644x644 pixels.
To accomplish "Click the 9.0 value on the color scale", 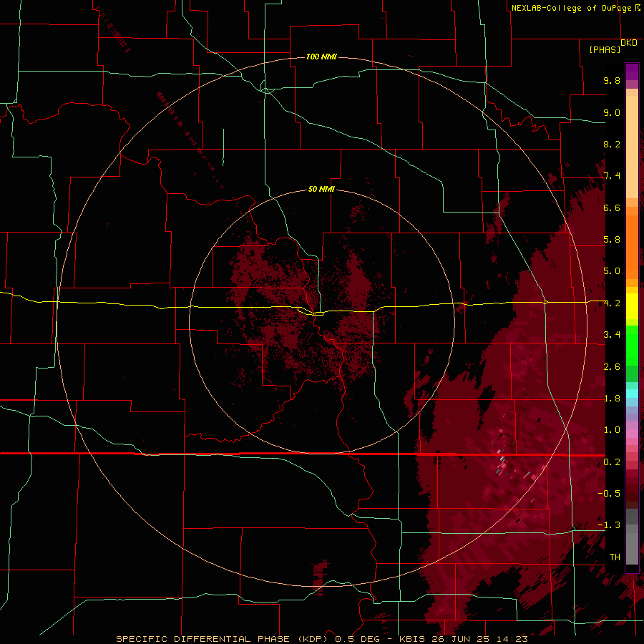I will [612, 112].
